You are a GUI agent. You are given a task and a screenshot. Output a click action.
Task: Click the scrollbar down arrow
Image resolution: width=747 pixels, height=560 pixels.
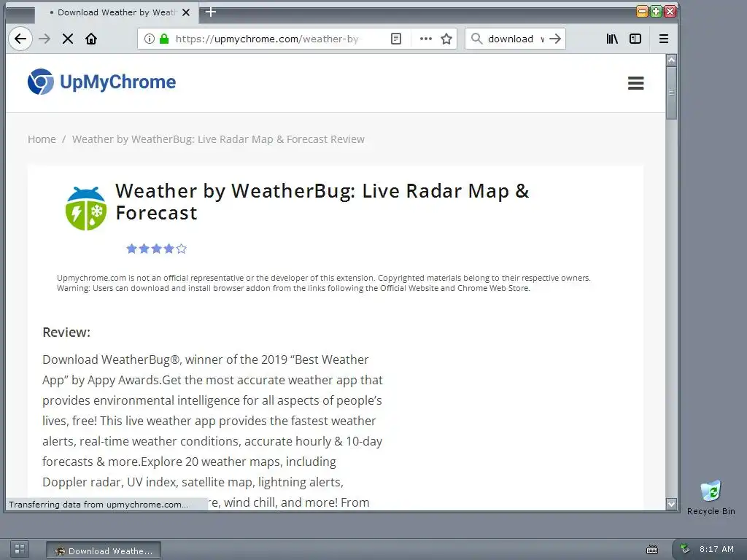tap(671, 504)
